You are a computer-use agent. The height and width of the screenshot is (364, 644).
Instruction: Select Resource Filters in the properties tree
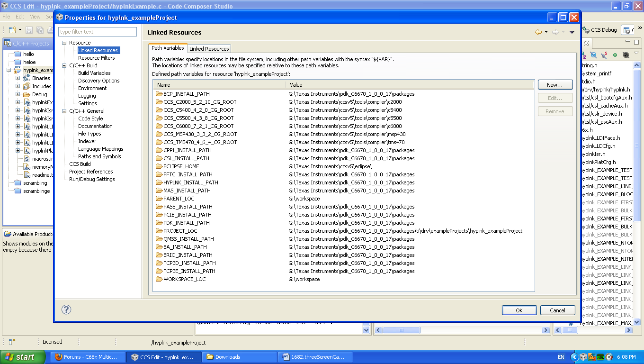[96, 58]
